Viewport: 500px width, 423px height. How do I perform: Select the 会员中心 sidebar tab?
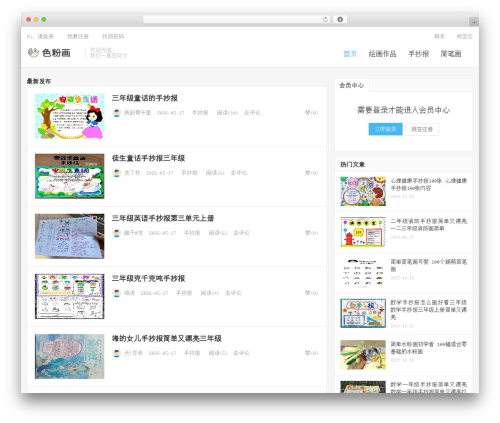[352, 85]
